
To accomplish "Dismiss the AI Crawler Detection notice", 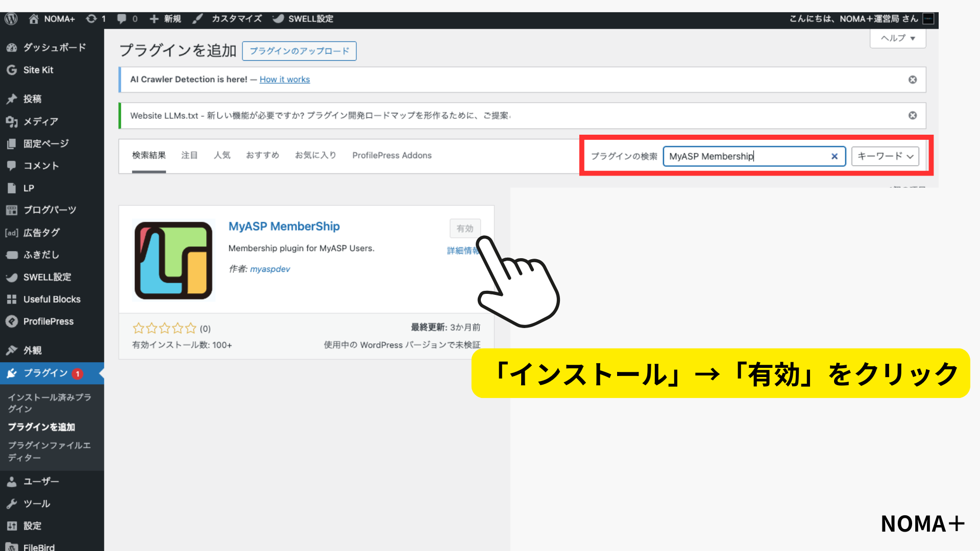I will [x=913, y=80].
